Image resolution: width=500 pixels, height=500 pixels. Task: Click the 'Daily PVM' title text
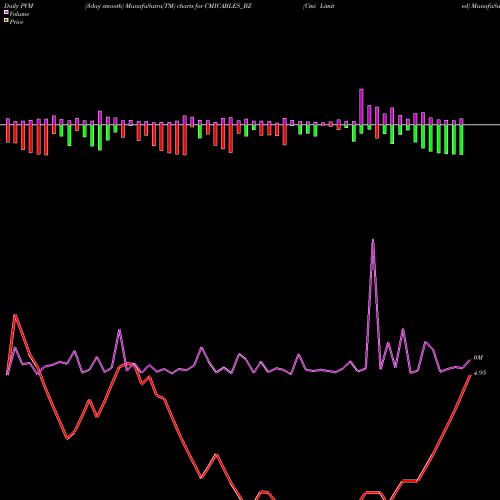pyautogui.click(x=19, y=6)
